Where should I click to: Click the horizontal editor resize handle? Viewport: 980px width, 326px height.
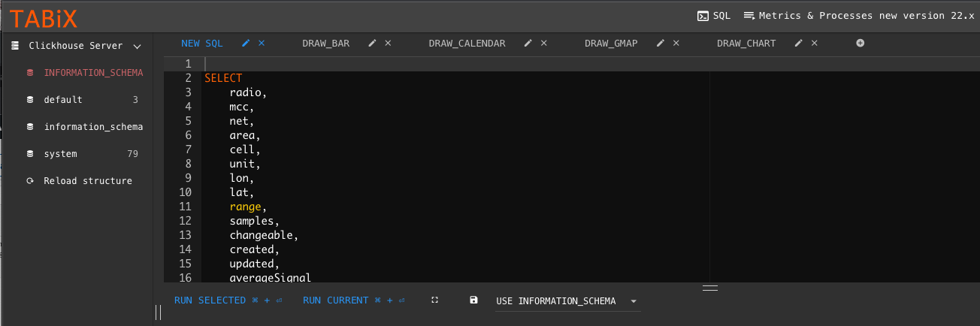click(710, 288)
